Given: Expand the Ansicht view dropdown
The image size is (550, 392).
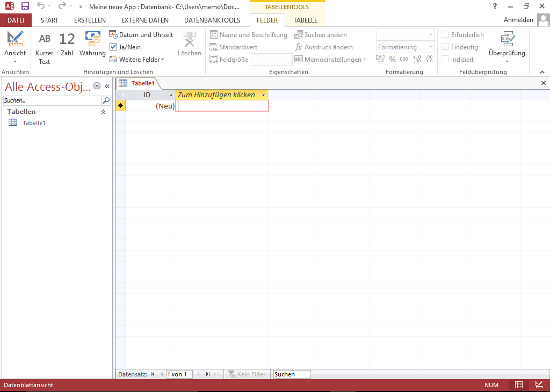Looking at the screenshot, I should pos(15,61).
